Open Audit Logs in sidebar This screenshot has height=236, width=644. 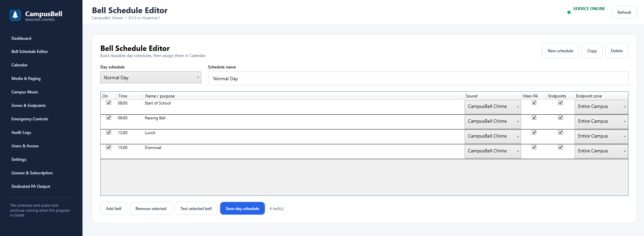coord(21,132)
